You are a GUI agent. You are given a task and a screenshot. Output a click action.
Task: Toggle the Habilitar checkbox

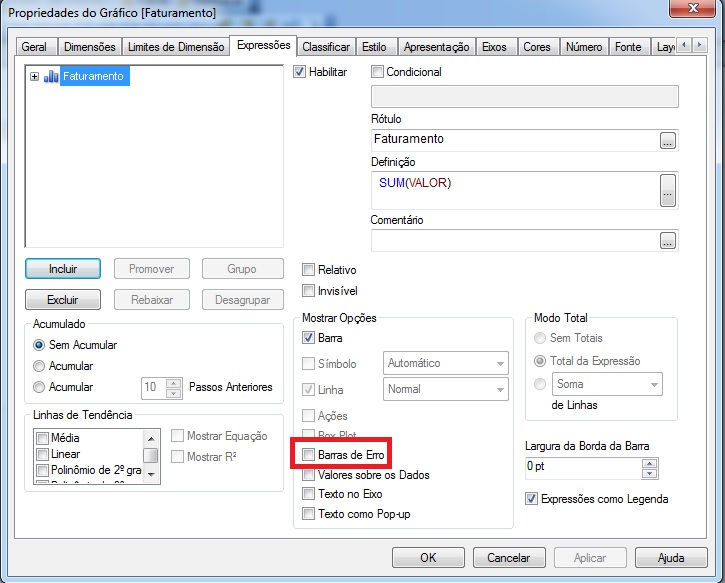click(x=300, y=72)
